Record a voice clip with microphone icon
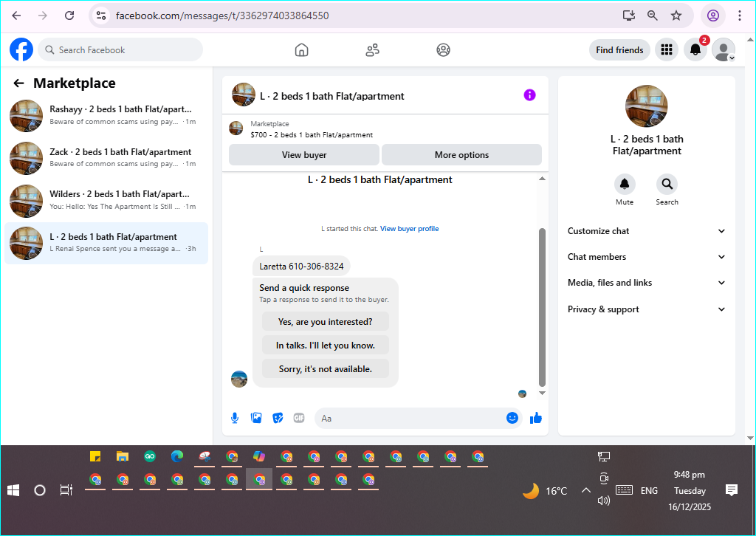The image size is (756, 536). [x=235, y=418]
